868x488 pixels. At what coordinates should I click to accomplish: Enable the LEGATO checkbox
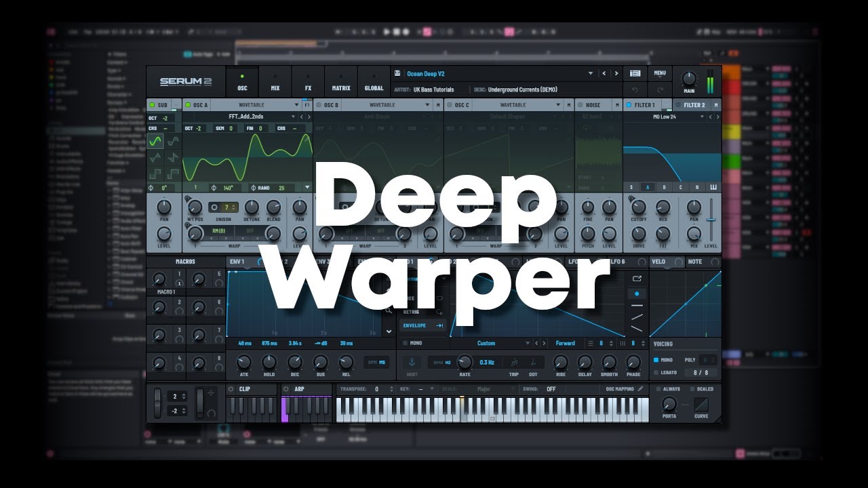coord(656,372)
